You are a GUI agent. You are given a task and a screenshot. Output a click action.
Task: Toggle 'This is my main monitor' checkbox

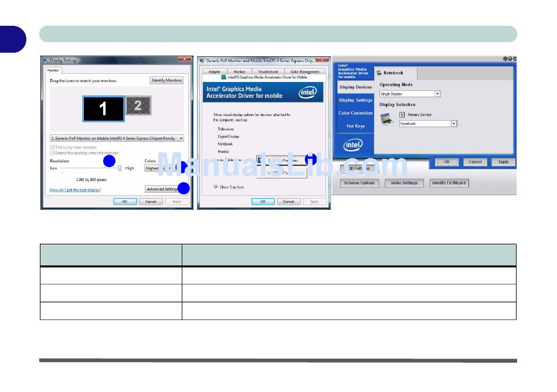52,147
